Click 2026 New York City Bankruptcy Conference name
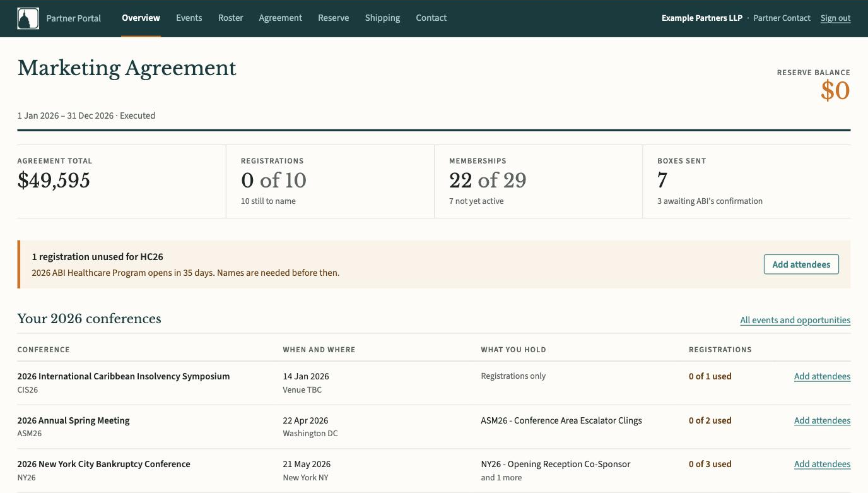Viewport: 868px width, 493px height. click(x=103, y=464)
